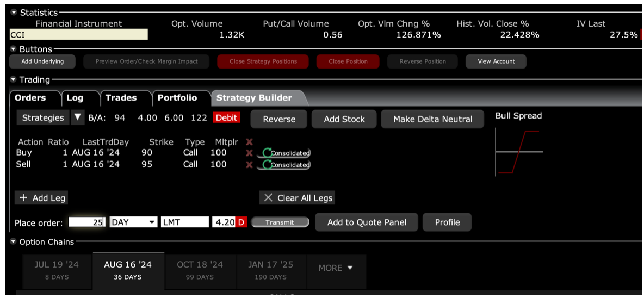Click the Make Delta Neutral button
The image size is (644, 298).
point(432,119)
